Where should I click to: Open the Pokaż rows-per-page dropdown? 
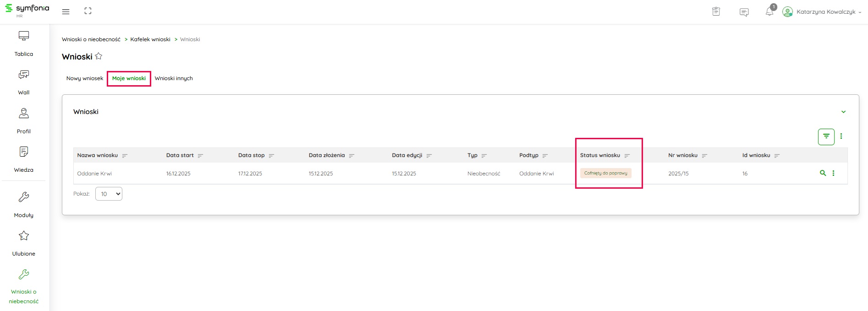[x=109, y=194]
